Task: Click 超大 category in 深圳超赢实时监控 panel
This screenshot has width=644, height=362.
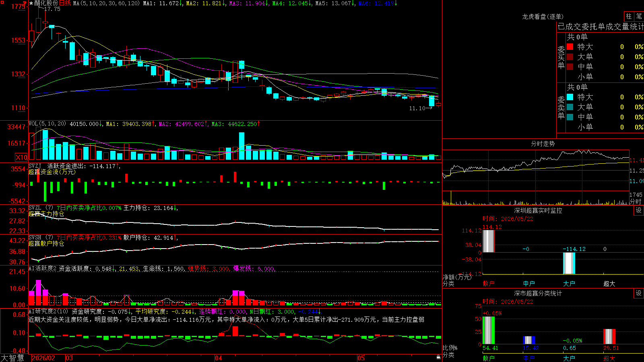Action: pos(609,284)
